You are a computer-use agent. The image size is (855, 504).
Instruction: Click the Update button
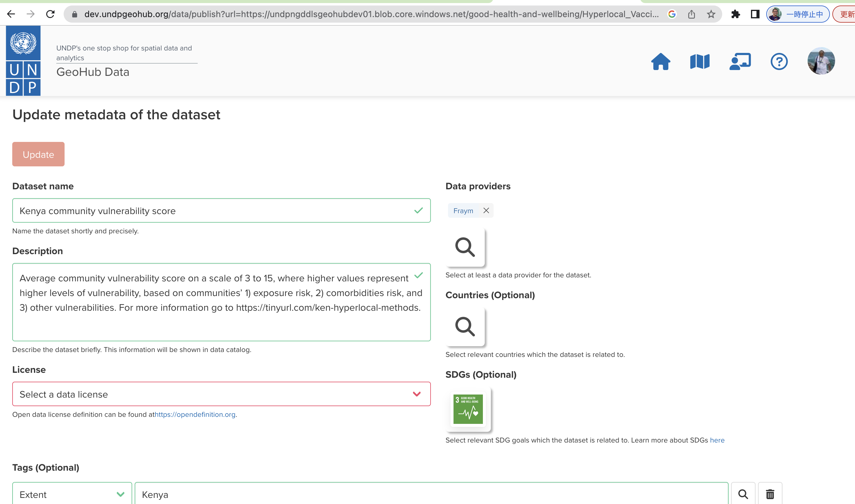tap(38, 154)
